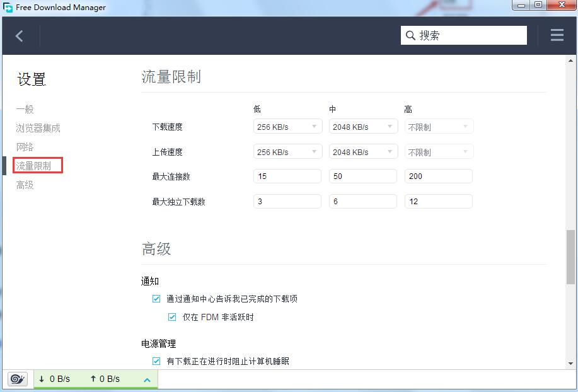This screenshot has height=392, width=578.
Task: Click the Free Download Manager title bar icon
Action: pos(8,7)
